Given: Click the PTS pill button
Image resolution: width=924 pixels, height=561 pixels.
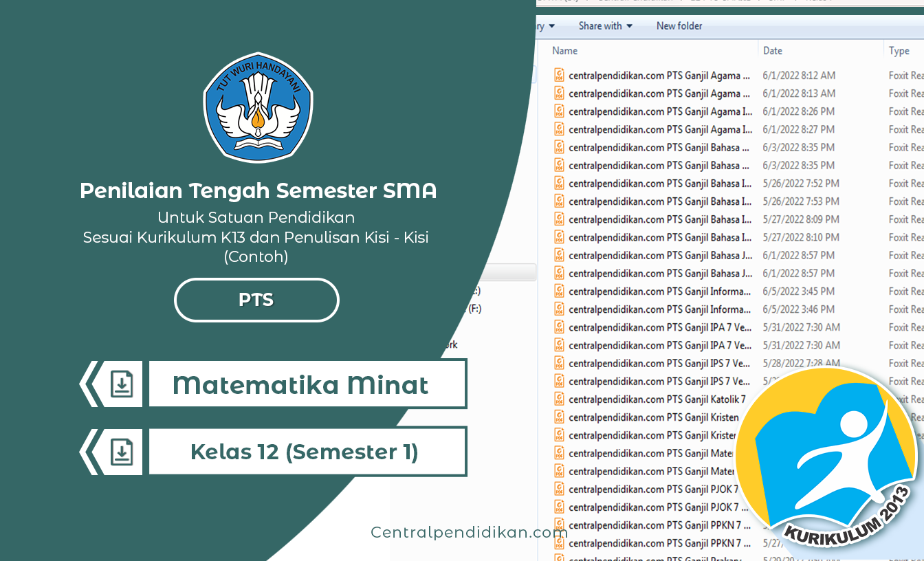Looking at the screenshot, I should (256, 300).
